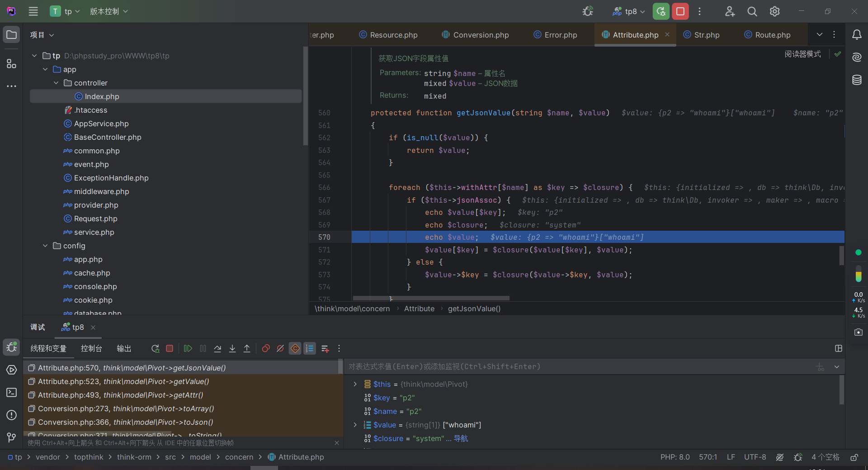Screen dimensions: 868x470
Task: Click the Step Over debug icon
Action: point(217,348)
